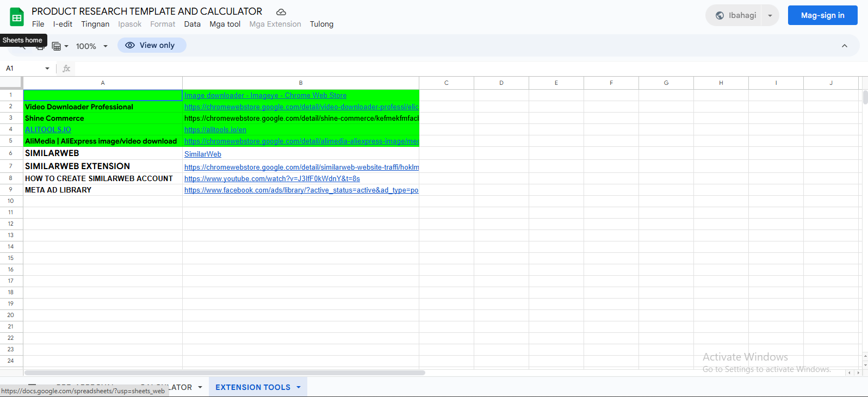Select column A header
The height and width of the screenshot is (397, 868).
(x=103, y=83)
